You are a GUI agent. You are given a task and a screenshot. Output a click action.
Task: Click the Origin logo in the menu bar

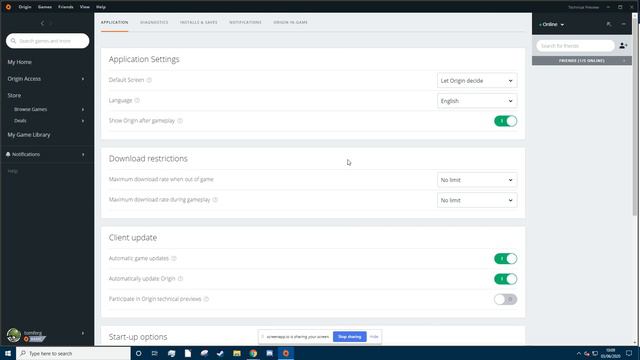tap(8, 7)
